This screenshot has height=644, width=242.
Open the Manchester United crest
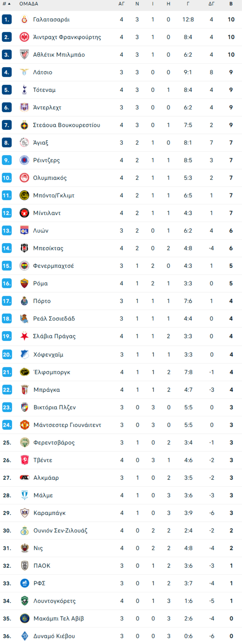[x=25, y=425]
